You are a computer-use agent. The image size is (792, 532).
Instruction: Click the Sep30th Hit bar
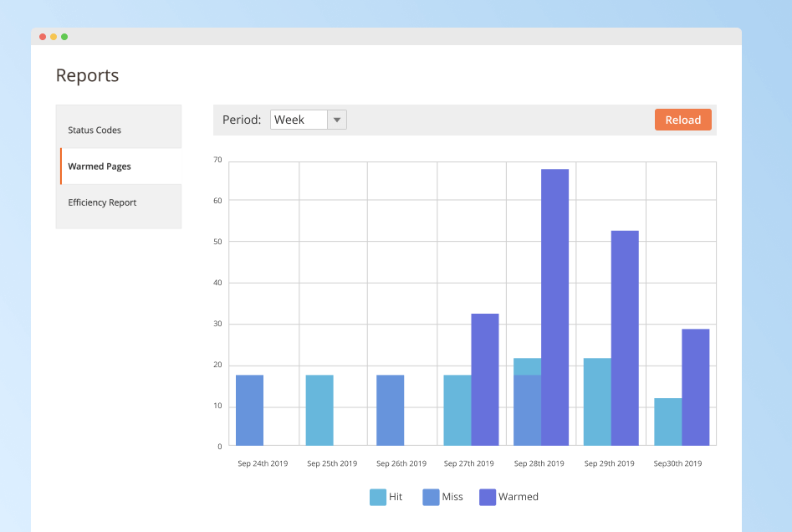[667, 422]
